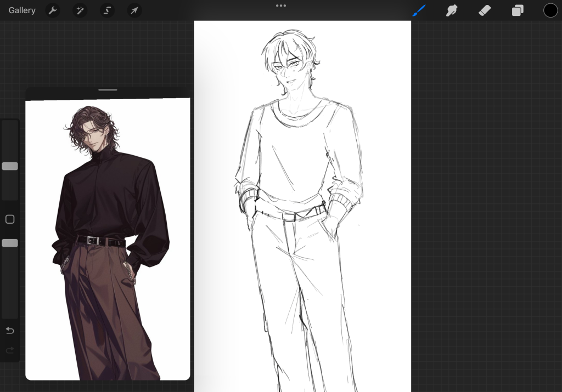Click the reference window grab handle
Screen dimensions: 562x392
click(x=108, y=90)
